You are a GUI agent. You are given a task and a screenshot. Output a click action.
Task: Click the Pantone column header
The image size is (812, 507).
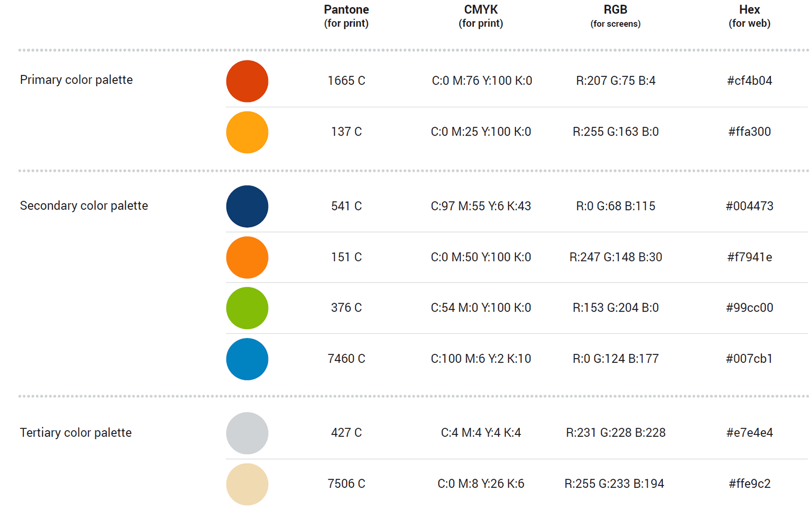[346, 16]
